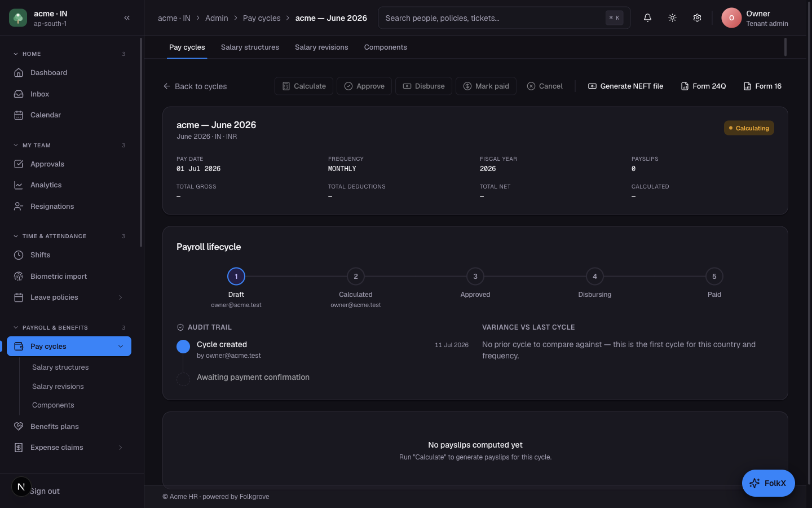The width and height of the screenshot is (812, 508).
Task: Switch to the Components tab
Action: click(386, 47)
